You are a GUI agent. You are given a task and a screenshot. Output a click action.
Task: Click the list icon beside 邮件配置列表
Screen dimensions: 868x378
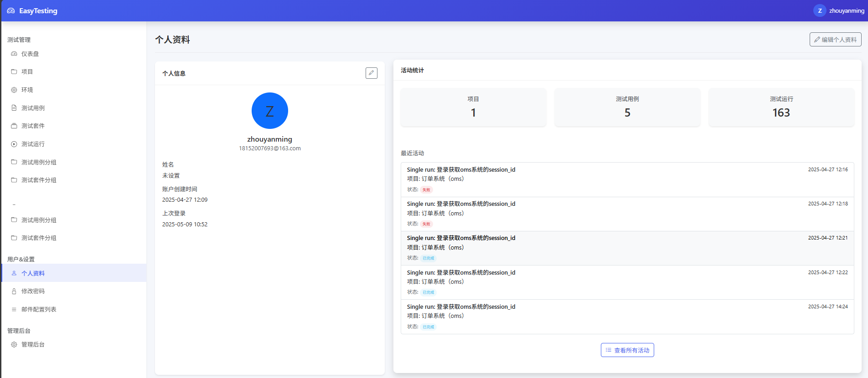[x=14, y=309]
